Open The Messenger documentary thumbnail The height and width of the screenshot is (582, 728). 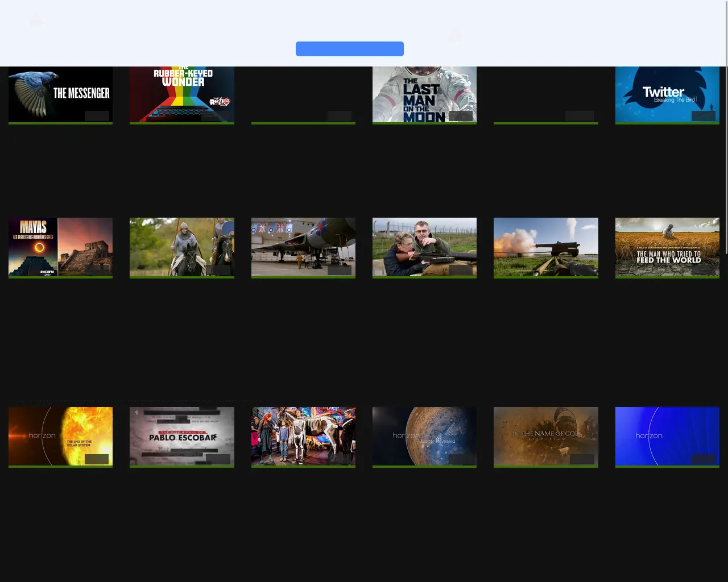(x=60, y=94)
